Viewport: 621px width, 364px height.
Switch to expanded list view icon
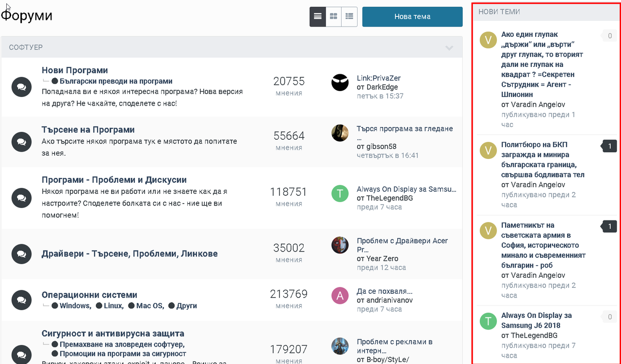[x=349, y=16]
